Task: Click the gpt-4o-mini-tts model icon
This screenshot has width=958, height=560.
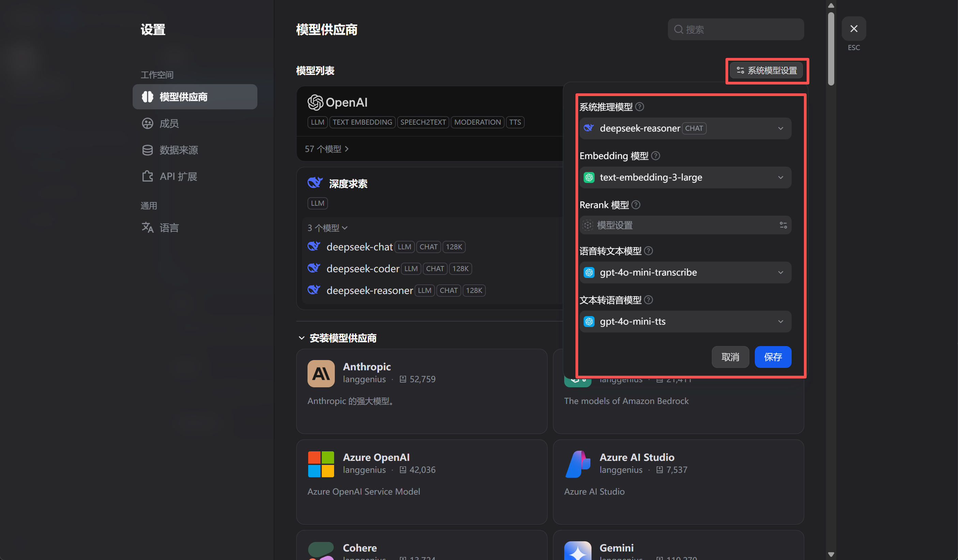Action: tap(589, 322)
